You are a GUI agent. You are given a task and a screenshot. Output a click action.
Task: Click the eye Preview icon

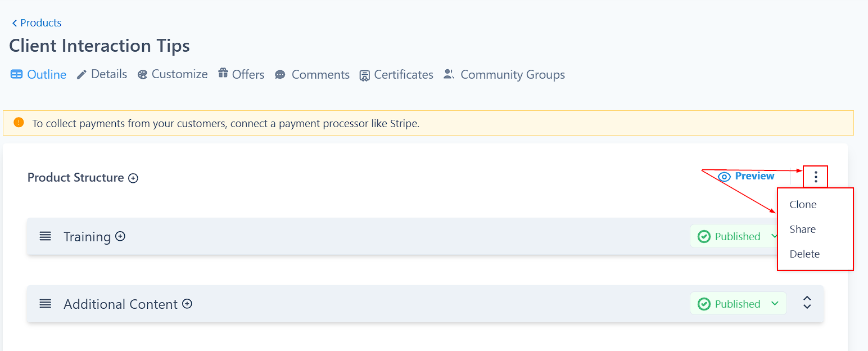[724, 177]
